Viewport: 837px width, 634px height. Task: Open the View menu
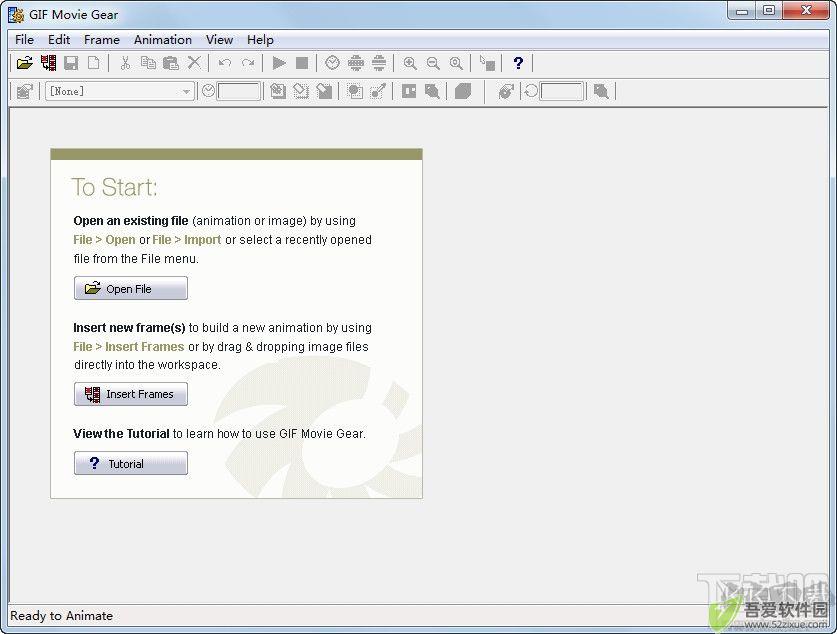click(x=219, y=39)
